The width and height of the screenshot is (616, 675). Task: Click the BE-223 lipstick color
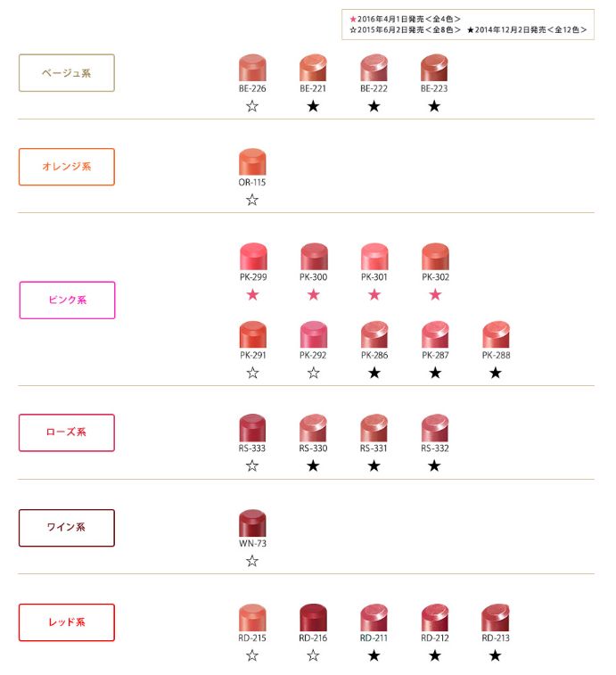[x=434, y=68]
